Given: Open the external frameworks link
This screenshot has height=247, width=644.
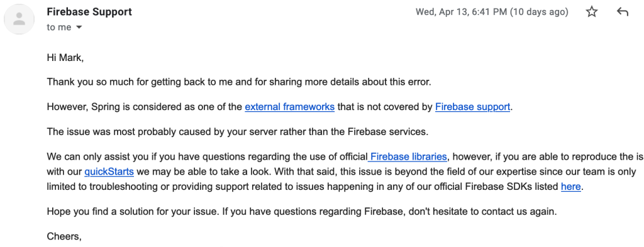Looking at the screenshot, I should pos(289,107).
